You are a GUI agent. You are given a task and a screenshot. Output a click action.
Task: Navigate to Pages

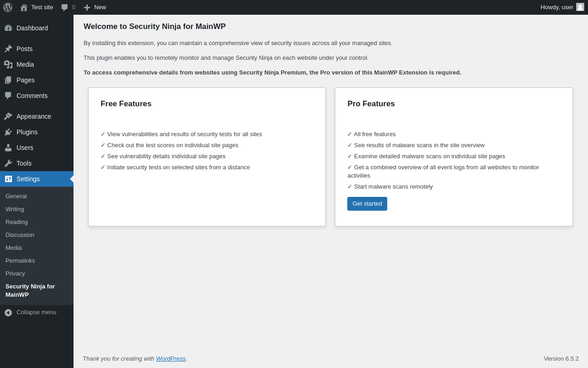(x=37, y=80)
